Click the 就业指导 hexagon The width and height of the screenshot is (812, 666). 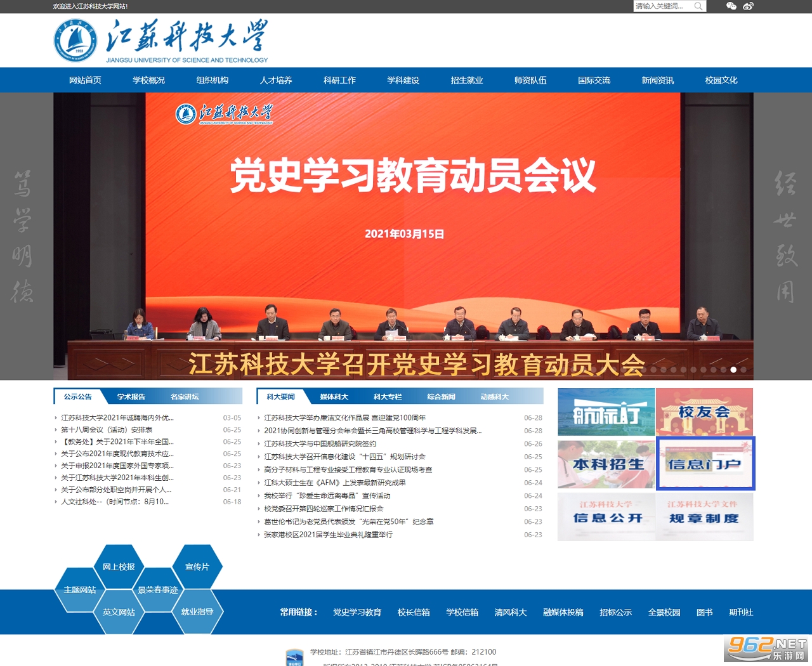(x=197, y=612)
